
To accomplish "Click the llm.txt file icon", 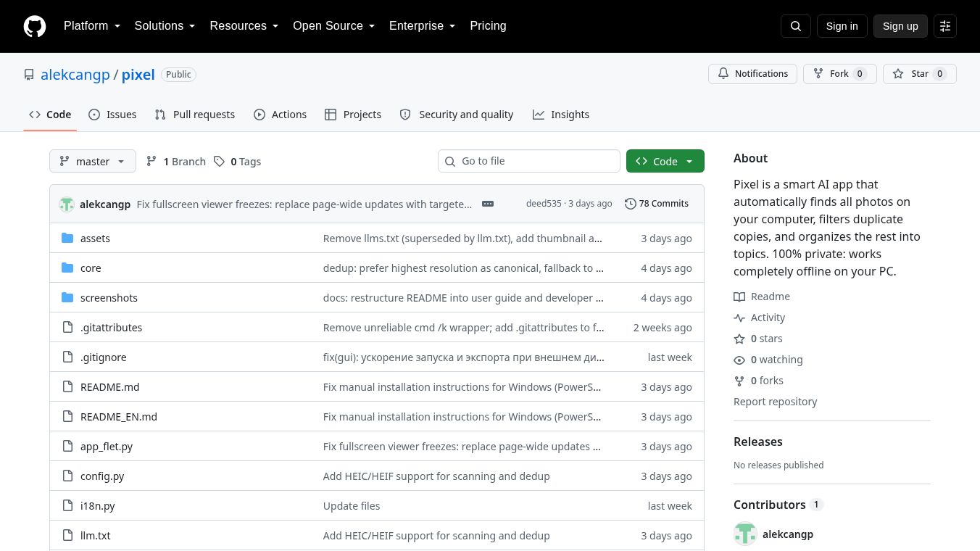I will click(67, 535).
